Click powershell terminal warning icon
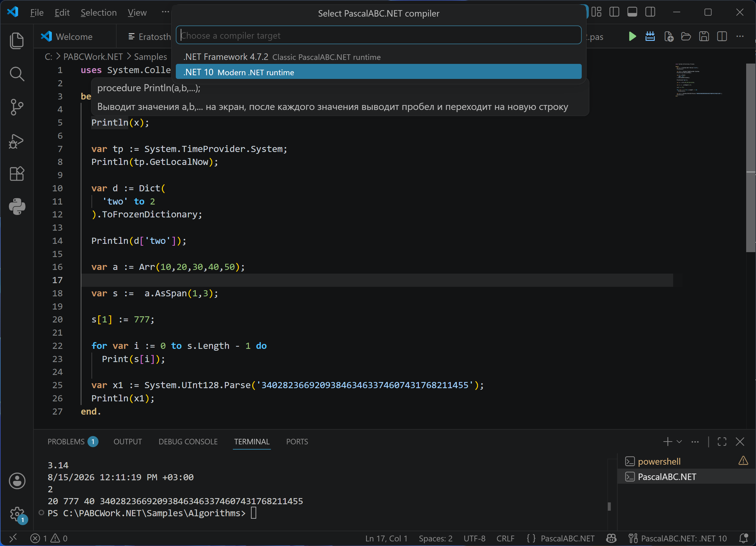 (743, 461)
